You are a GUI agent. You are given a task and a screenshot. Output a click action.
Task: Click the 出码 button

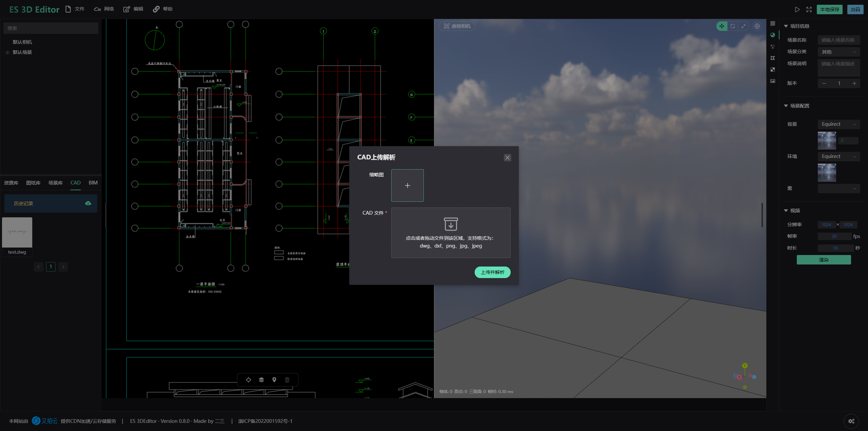click(x=855, y=9)
